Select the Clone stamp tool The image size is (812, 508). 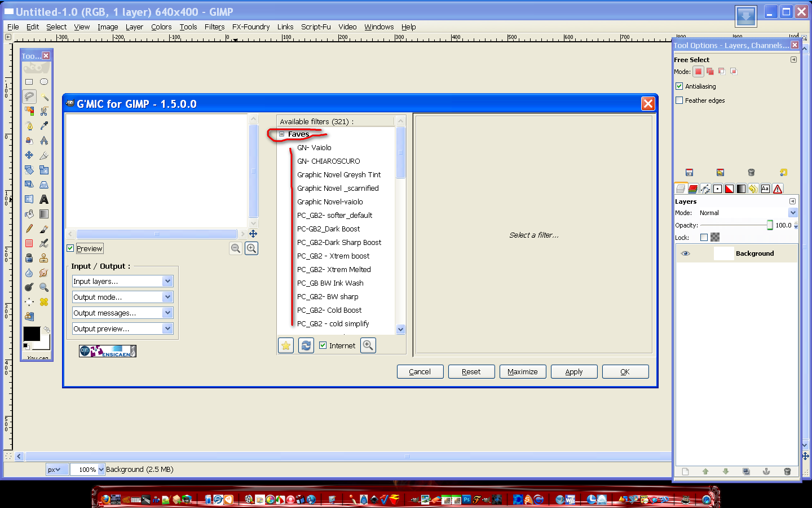click(x=44, y=258)
